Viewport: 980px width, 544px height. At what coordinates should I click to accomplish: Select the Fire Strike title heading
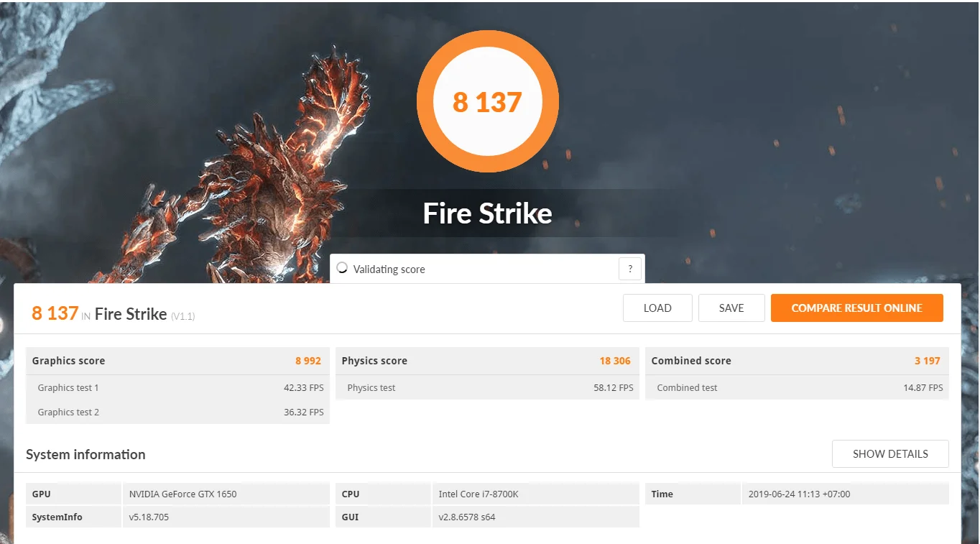[x=487, y=213]
